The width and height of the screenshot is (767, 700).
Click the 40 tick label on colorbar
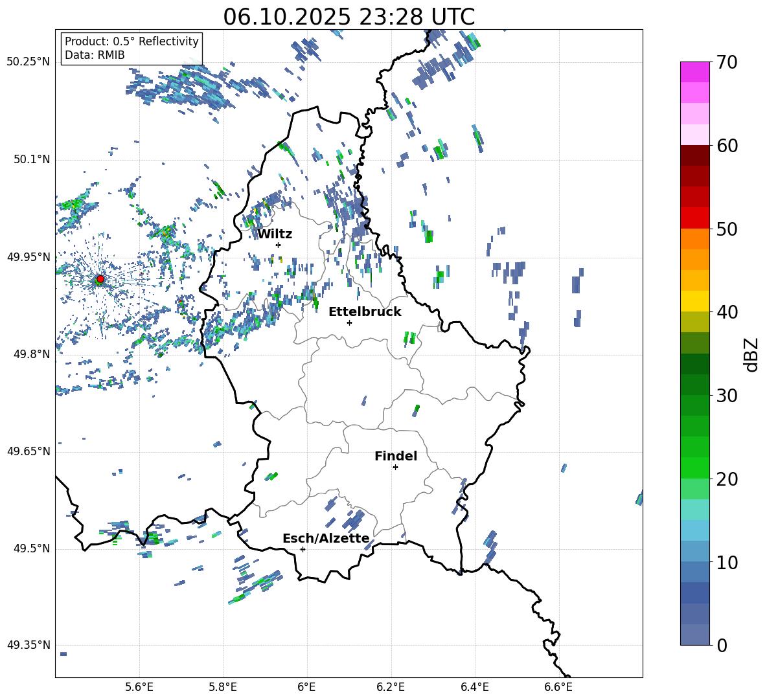point(727,312)
